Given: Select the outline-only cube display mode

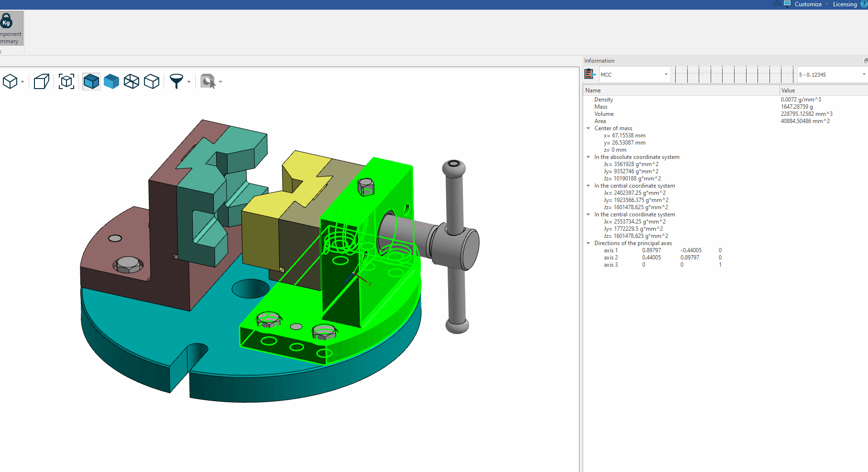Looking at the screenshot, I should point(152,81).
